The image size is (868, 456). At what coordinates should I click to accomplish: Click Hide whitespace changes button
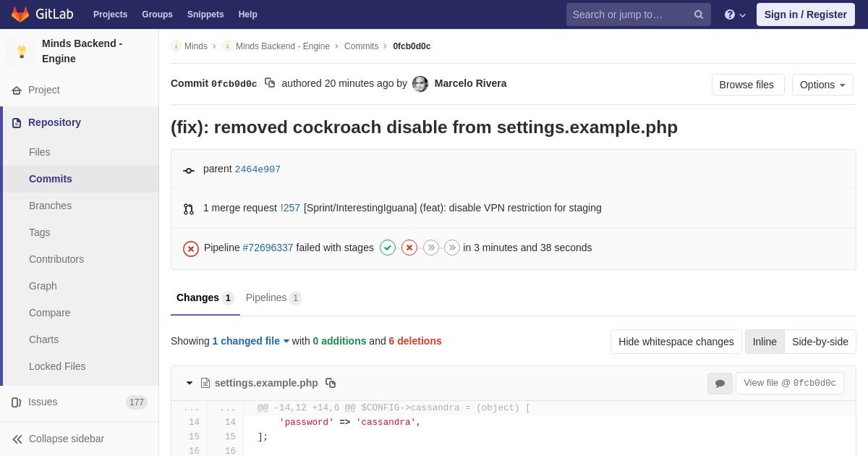(676, 342)
